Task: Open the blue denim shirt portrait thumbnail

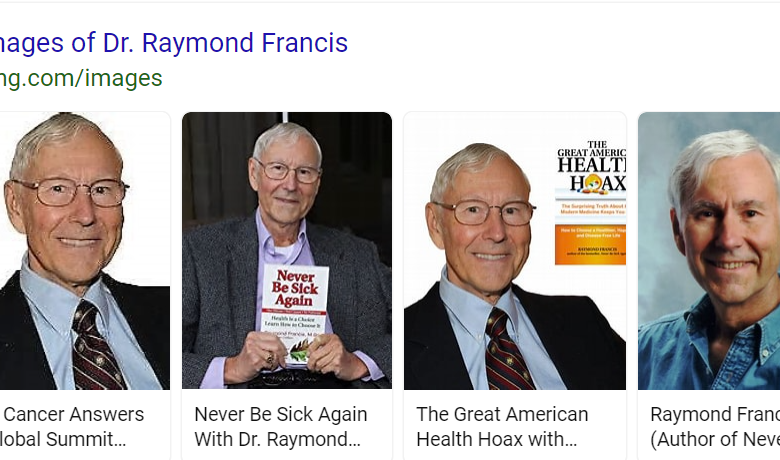Action: click(x=709, y=251)
